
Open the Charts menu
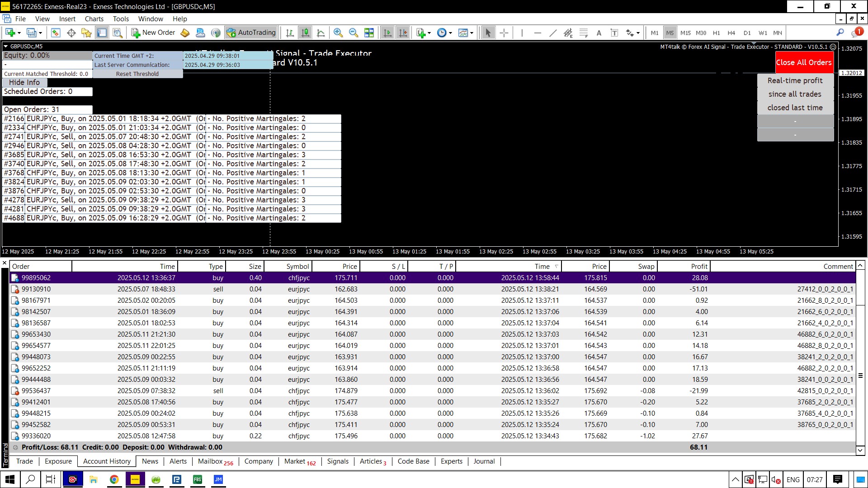94,19
